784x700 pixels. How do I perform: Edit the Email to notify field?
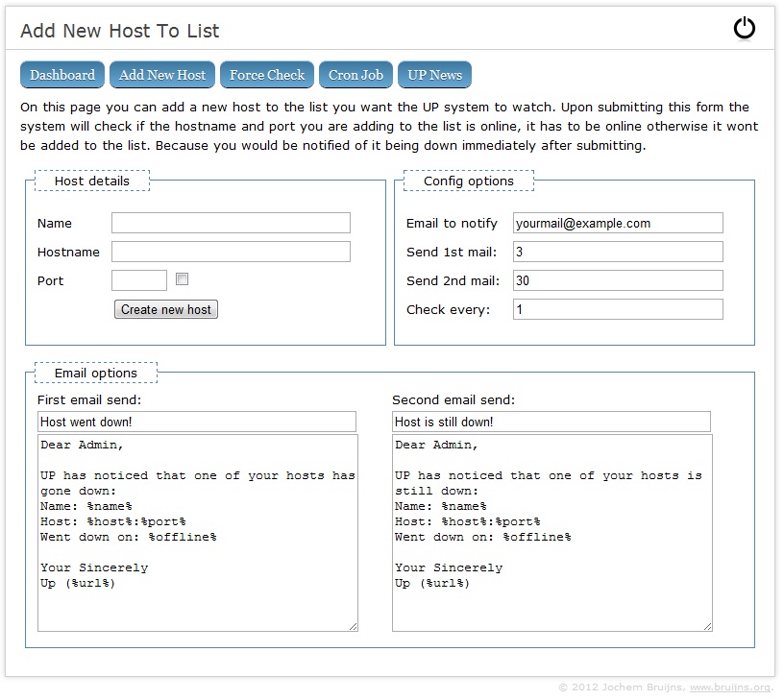click(618, 223)
